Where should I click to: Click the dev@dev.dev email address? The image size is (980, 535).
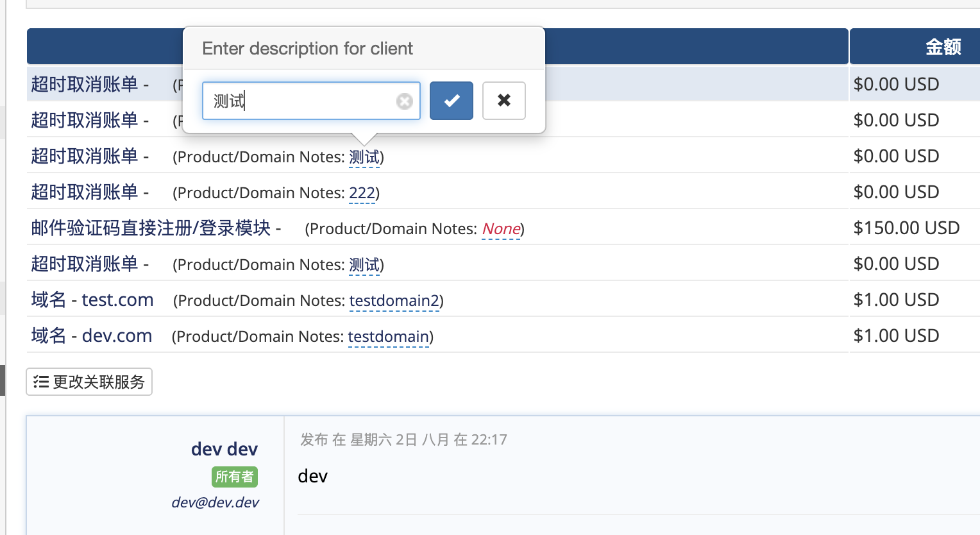tap(215, 502)
